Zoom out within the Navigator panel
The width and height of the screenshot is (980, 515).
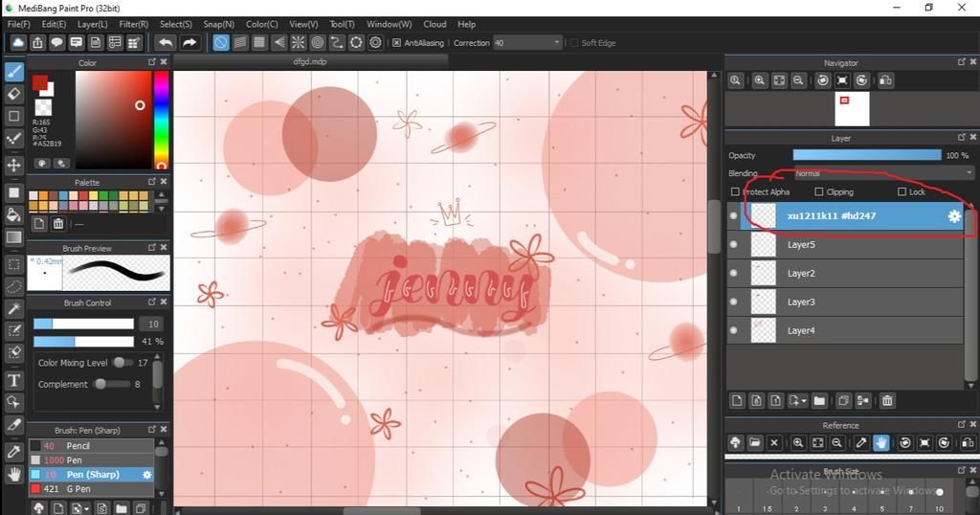click(798, 80)
